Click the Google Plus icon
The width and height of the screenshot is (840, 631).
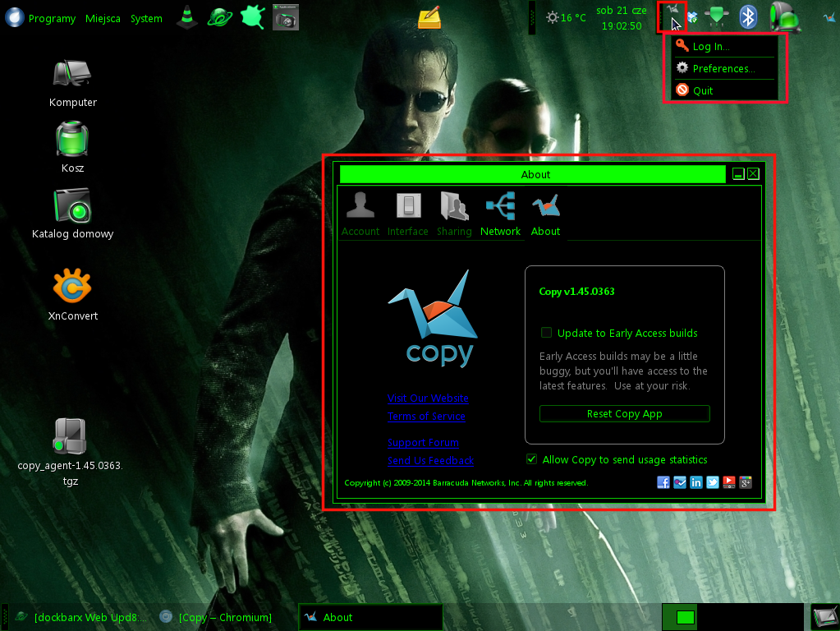coord(746,482)
